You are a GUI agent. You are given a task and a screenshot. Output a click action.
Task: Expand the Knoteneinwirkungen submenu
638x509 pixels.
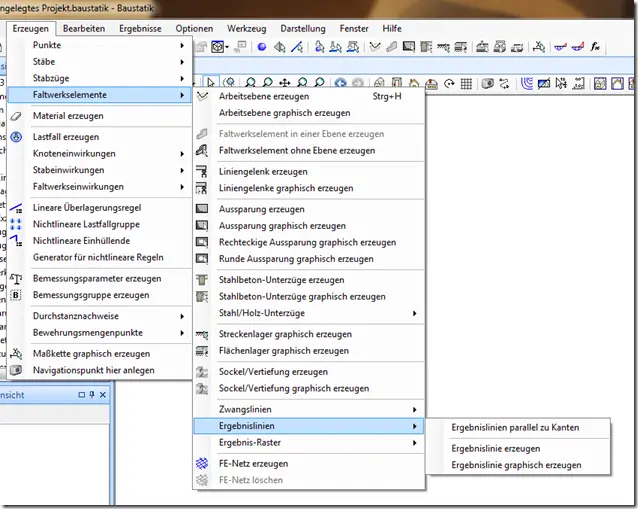coord(100,153)
